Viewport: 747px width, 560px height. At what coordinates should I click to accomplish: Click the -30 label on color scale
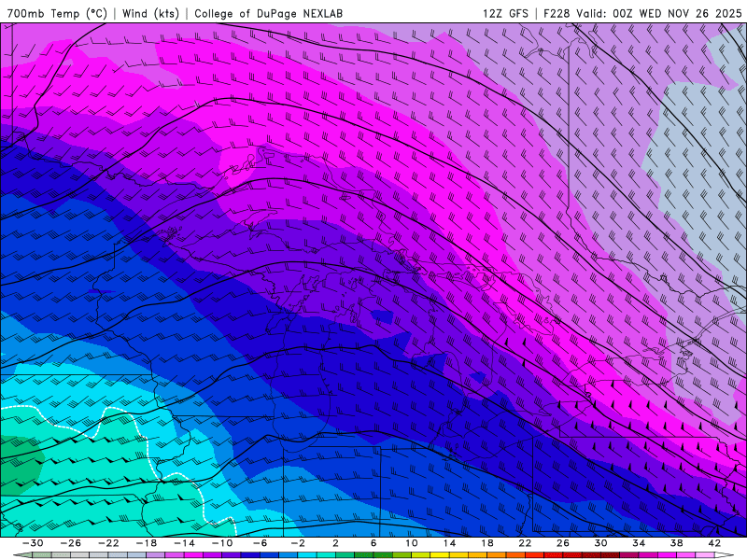click(33, 543)
